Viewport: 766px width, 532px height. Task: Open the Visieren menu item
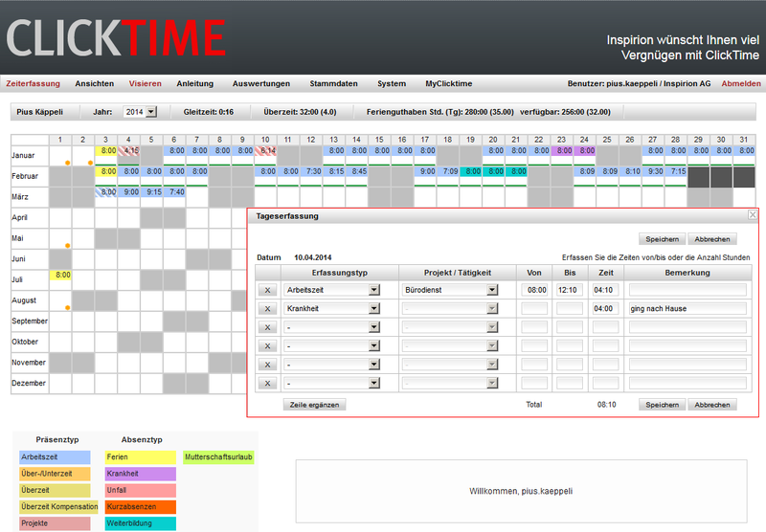pyautogui.click(x=146, y=84)
